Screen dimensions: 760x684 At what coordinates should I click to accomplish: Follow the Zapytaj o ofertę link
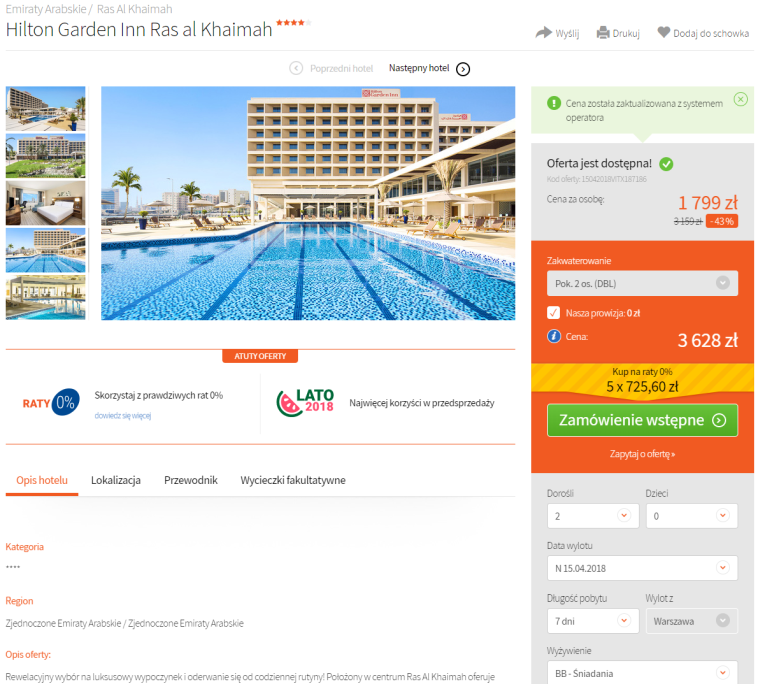pos(642,454)
